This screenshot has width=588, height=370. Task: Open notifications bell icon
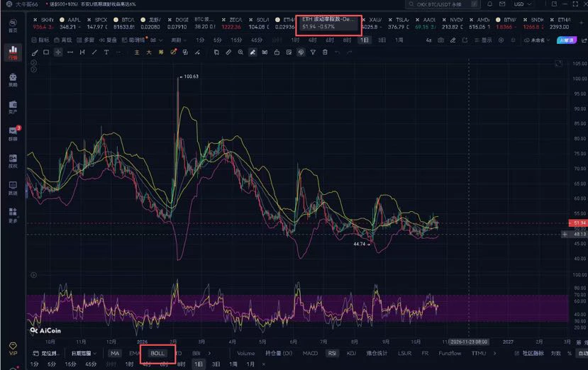click(489, 4)
